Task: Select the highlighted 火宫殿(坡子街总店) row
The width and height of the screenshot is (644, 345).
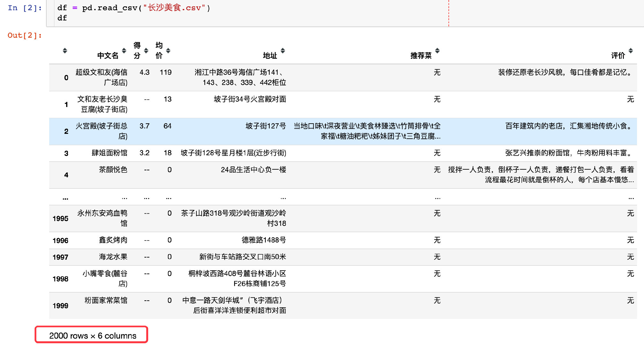Action: (101, 131)
